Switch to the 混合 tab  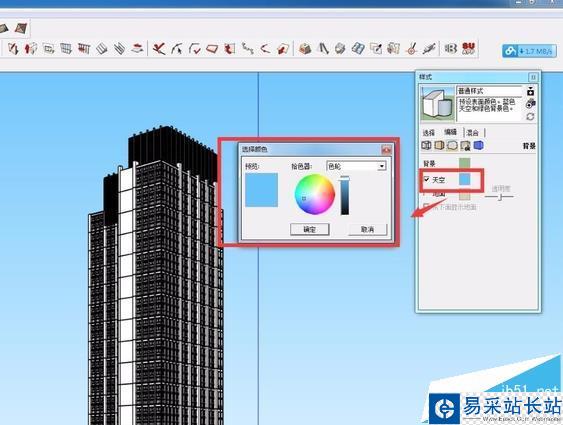click(x=473, y=132)
